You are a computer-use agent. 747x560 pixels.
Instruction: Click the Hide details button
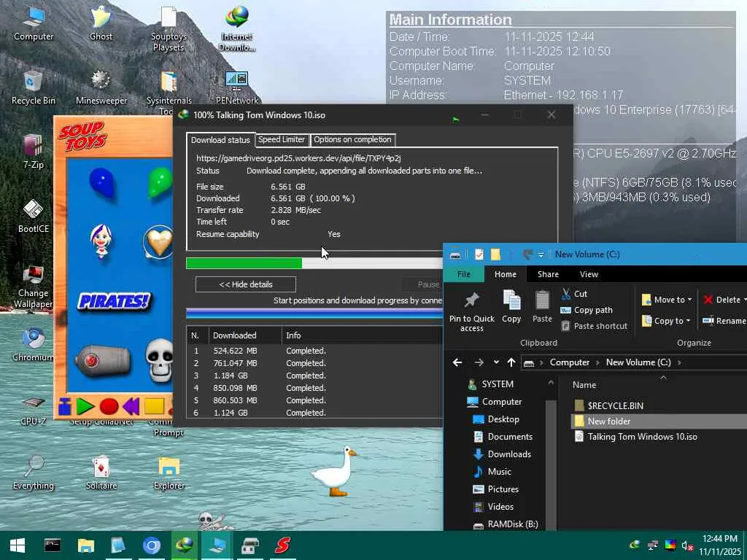click(246, 284)
